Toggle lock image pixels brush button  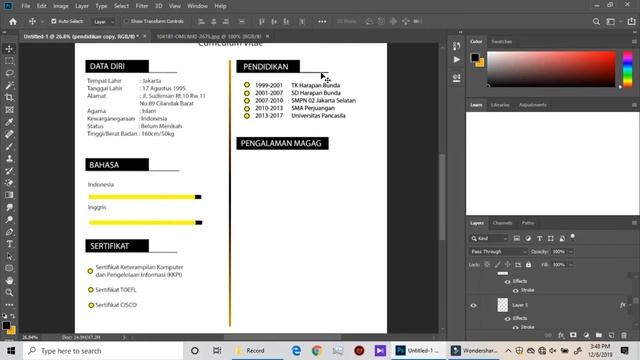click(497, 264)
